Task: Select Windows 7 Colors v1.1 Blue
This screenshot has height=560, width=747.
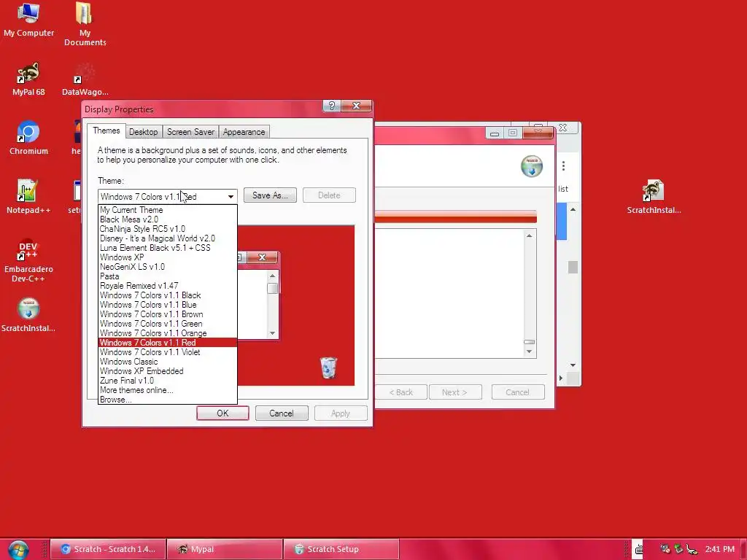Action: click(168, 305)
